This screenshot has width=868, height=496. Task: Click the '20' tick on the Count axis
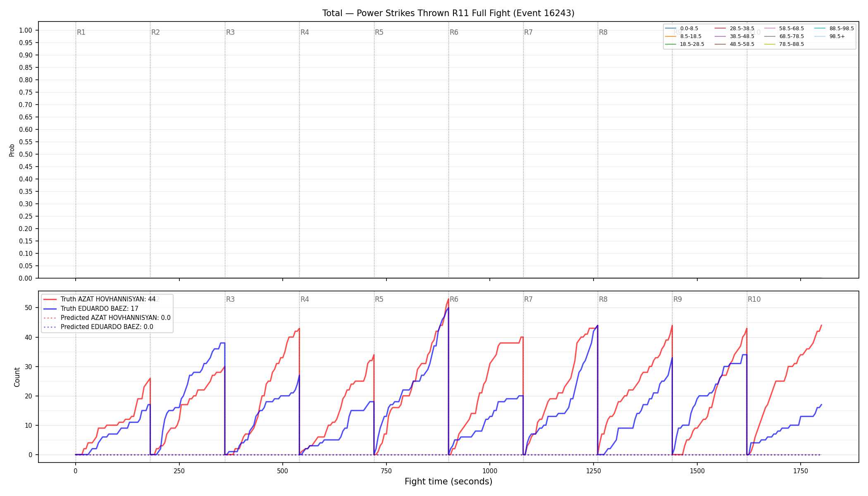tap(28, 396)
